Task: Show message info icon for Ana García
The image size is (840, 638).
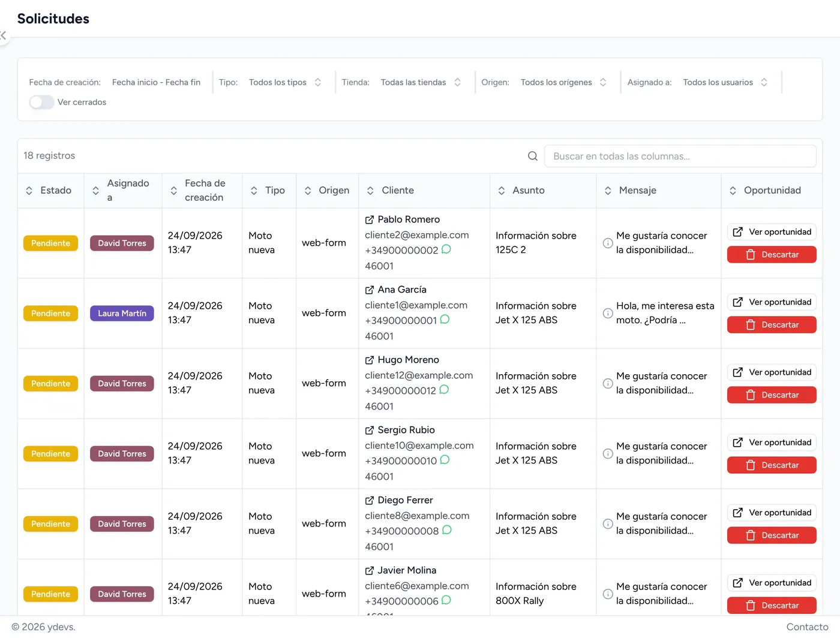Action: [608, 313]
